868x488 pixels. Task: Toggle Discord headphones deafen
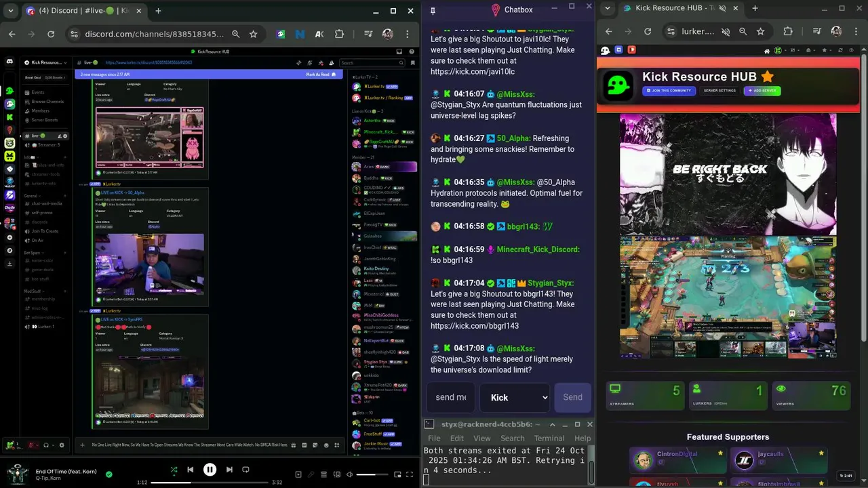click(46, 445)
